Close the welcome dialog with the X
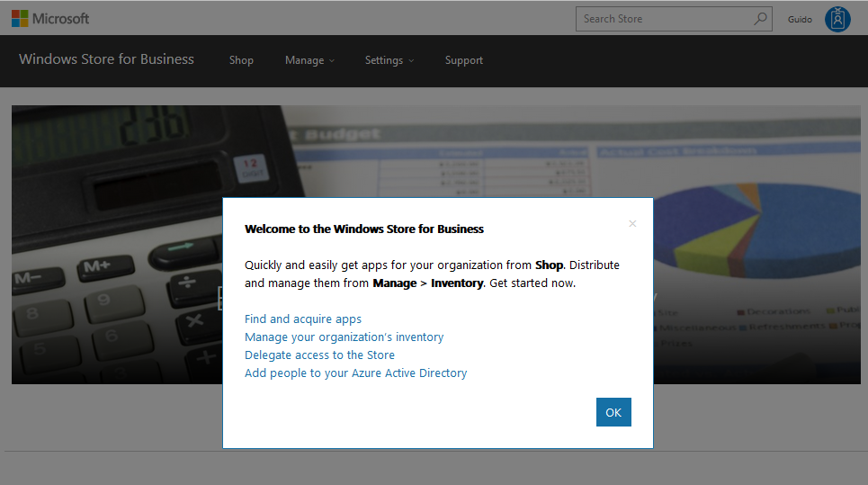 pyautogui.click(x=632, y=224)
